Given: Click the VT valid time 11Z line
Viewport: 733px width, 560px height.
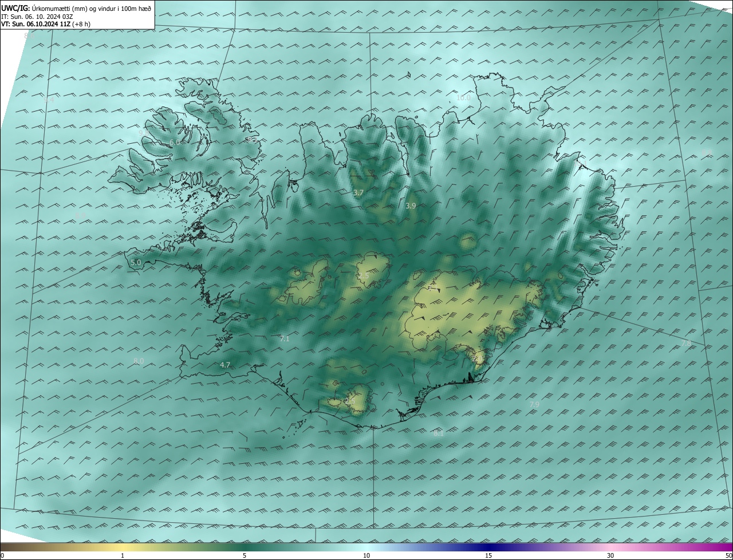Looking at the screenshot, I should pos(46,24).
